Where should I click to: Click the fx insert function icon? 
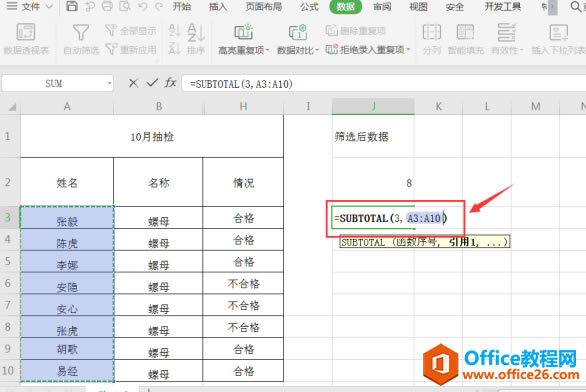click(x=170, y=83)
